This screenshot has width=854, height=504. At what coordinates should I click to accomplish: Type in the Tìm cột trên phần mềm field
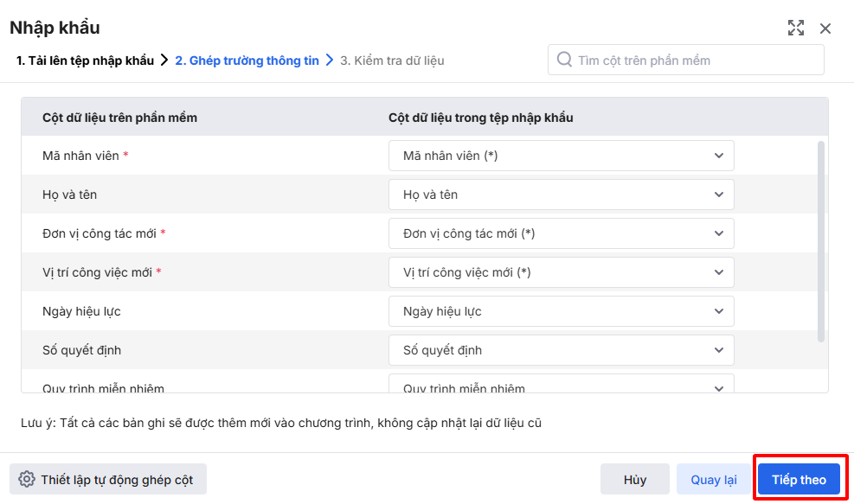pos(692,61)
